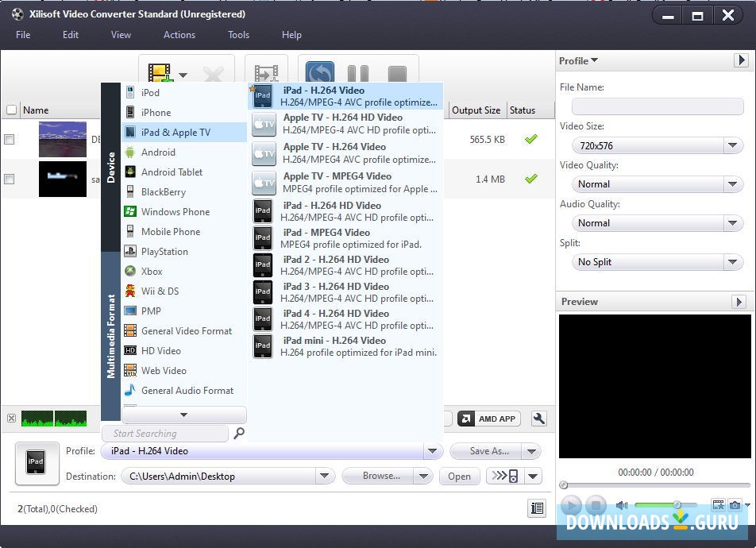The image size is (756, 548).
Task: Select the Xbox category
Action: [x=183, y=271]
